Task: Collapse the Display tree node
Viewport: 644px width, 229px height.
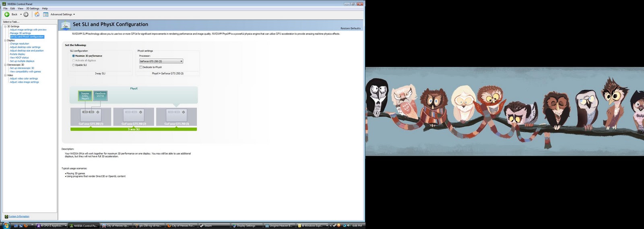Action: (x=5, y=40)
